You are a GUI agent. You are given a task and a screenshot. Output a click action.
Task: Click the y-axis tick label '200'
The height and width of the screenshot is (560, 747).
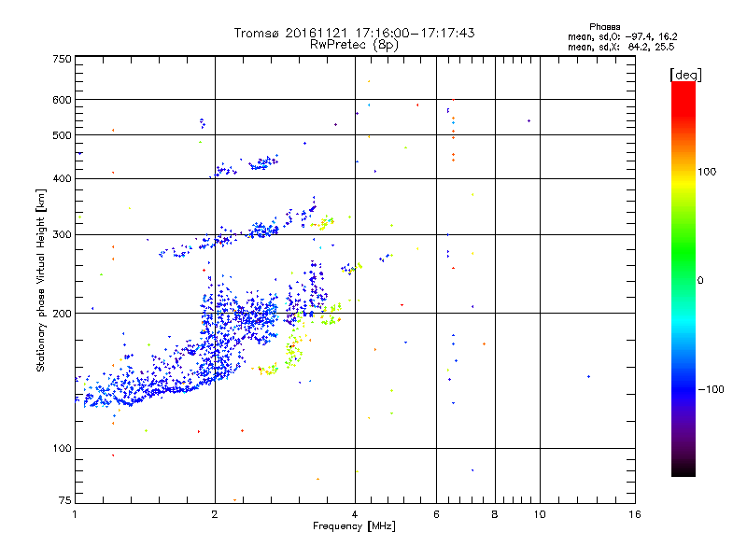(x=62, y=314)
